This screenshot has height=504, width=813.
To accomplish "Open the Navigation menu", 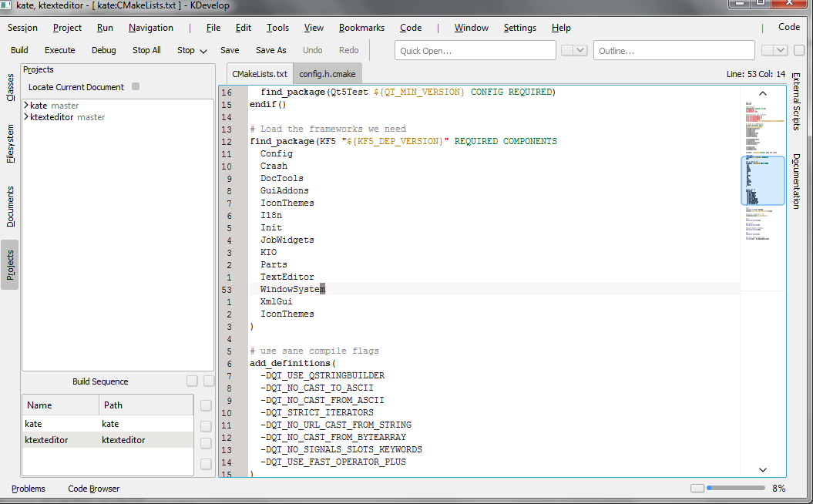I will (x=151, y=28).
